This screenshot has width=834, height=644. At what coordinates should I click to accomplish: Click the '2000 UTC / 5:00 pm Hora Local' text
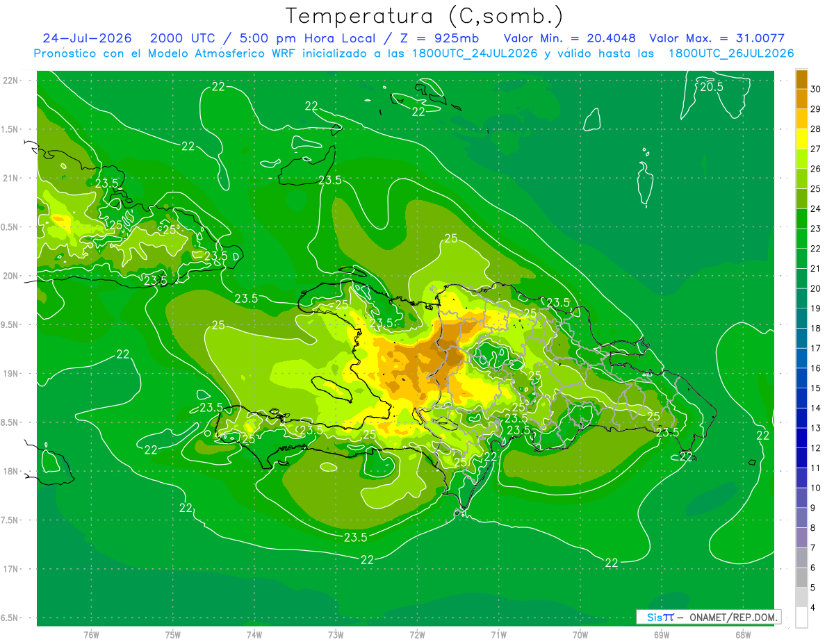[263, 38]
